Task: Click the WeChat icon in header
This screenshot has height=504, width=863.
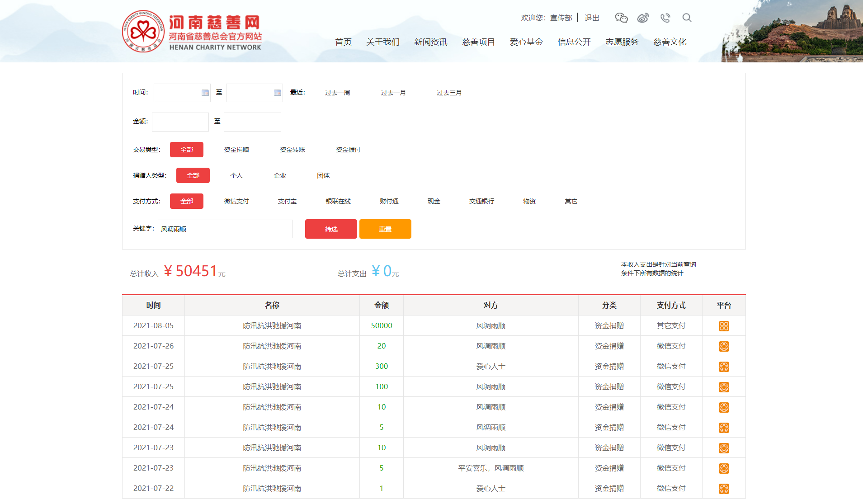Action: (621, 18)
